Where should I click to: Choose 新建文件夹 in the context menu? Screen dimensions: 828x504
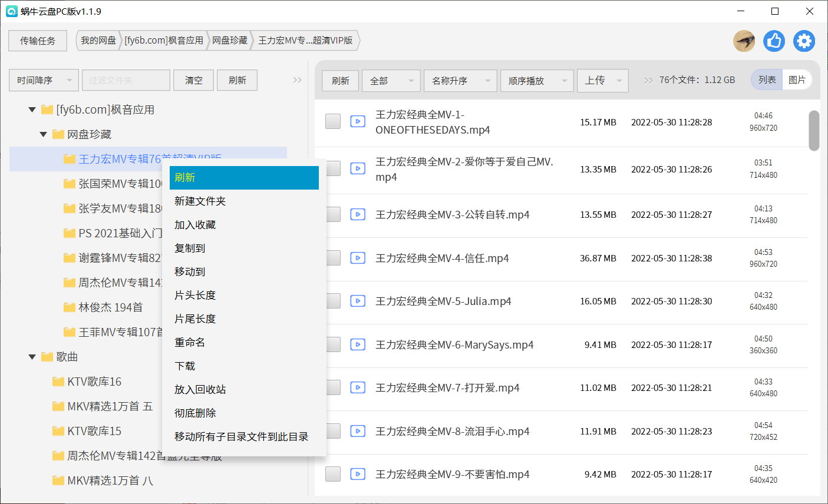pos(244,201)
